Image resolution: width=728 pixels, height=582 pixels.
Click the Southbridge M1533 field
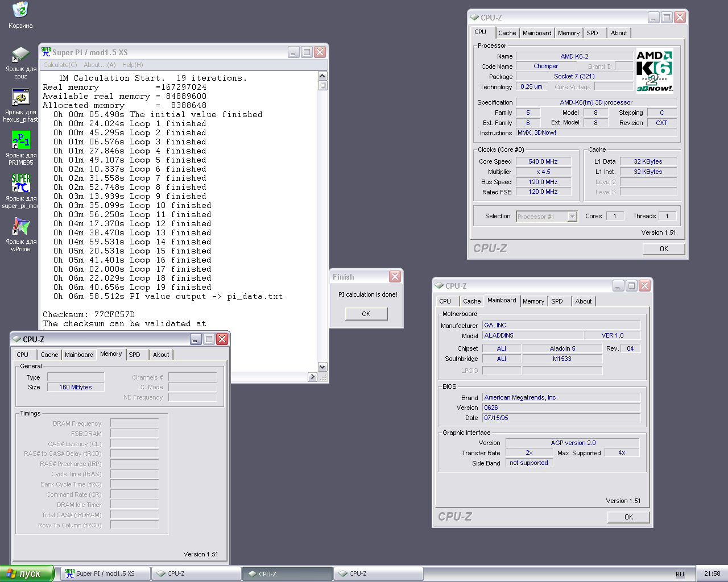[x=562, y=359]
